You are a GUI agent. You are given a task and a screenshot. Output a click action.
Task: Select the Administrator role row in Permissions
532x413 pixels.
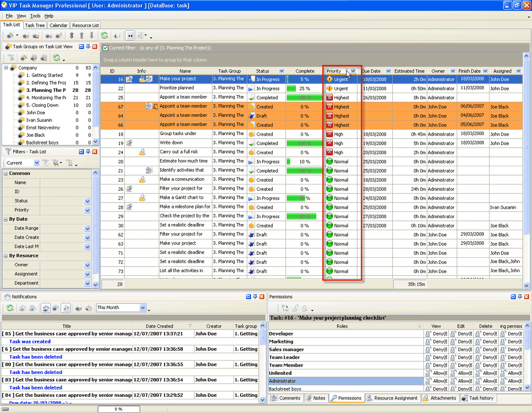[345, 381]
